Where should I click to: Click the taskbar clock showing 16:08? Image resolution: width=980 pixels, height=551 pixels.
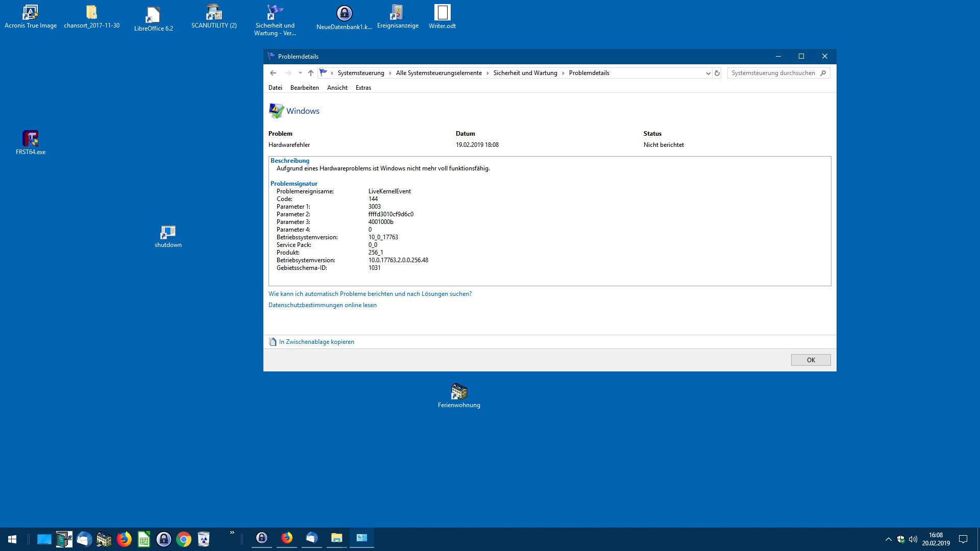936,539
